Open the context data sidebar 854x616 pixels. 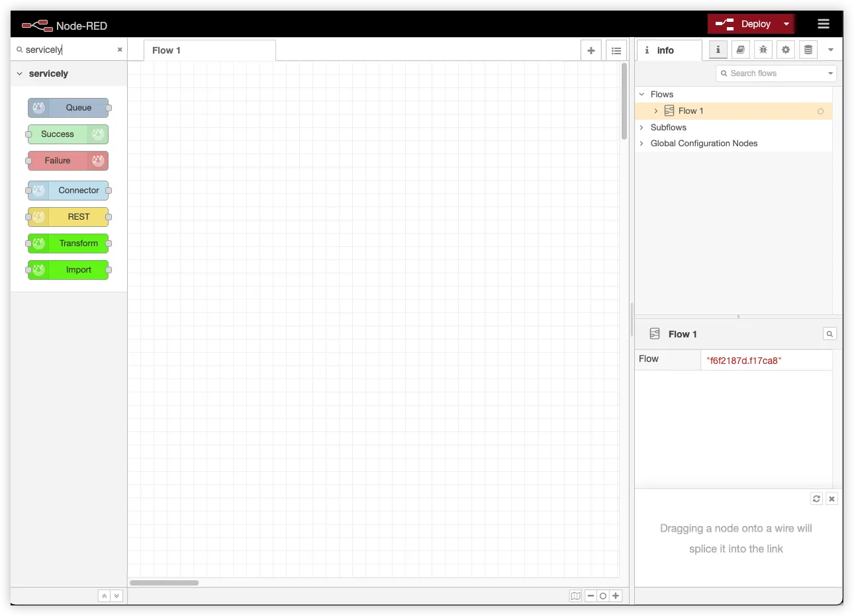(808, 50)
